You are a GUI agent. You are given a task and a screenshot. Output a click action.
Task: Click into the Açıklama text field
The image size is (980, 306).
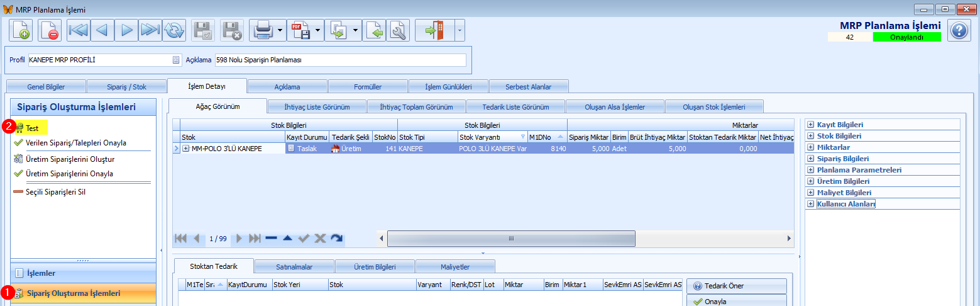[x=339, y=60]
